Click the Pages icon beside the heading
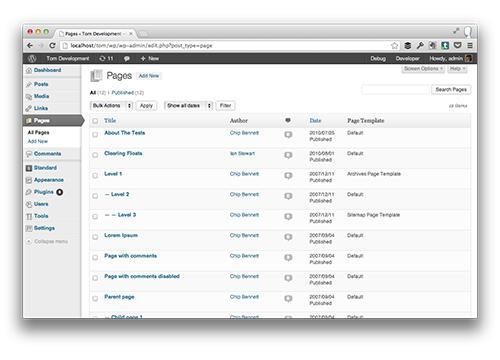The width and height of the screenshot is (500, 360). click(96, 76)
